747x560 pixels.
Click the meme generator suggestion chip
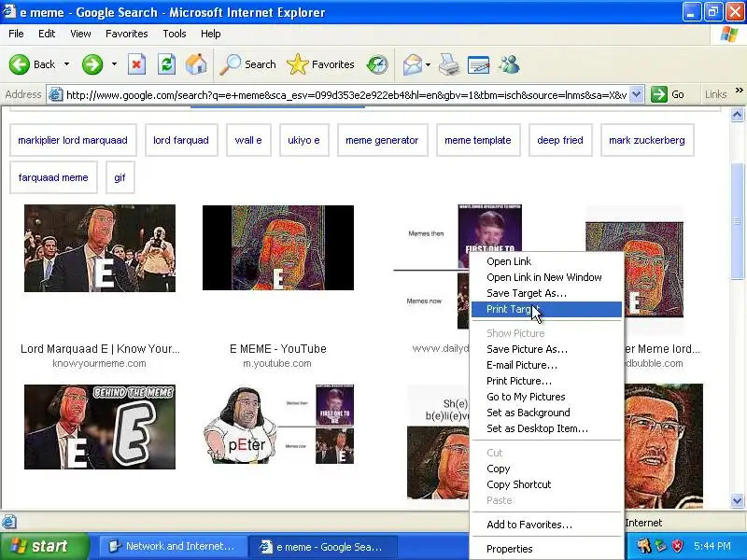pos(382,140)
